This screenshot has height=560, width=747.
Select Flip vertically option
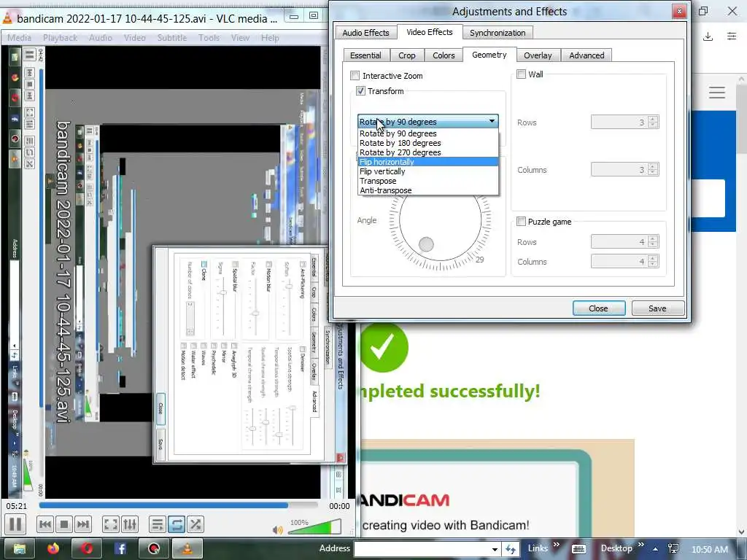pos(428,171)
